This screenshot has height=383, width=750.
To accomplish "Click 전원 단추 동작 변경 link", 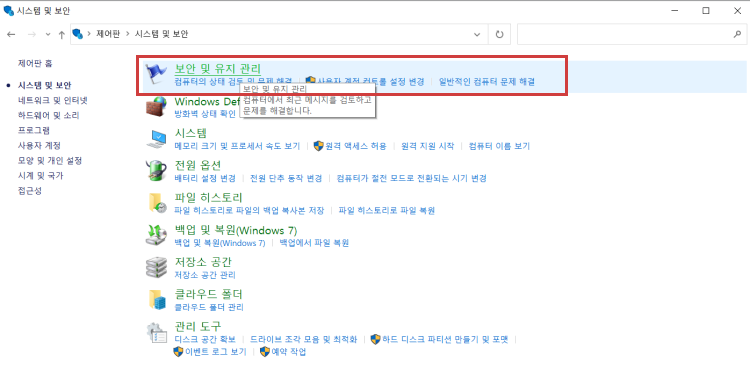I will coord(286,178).
